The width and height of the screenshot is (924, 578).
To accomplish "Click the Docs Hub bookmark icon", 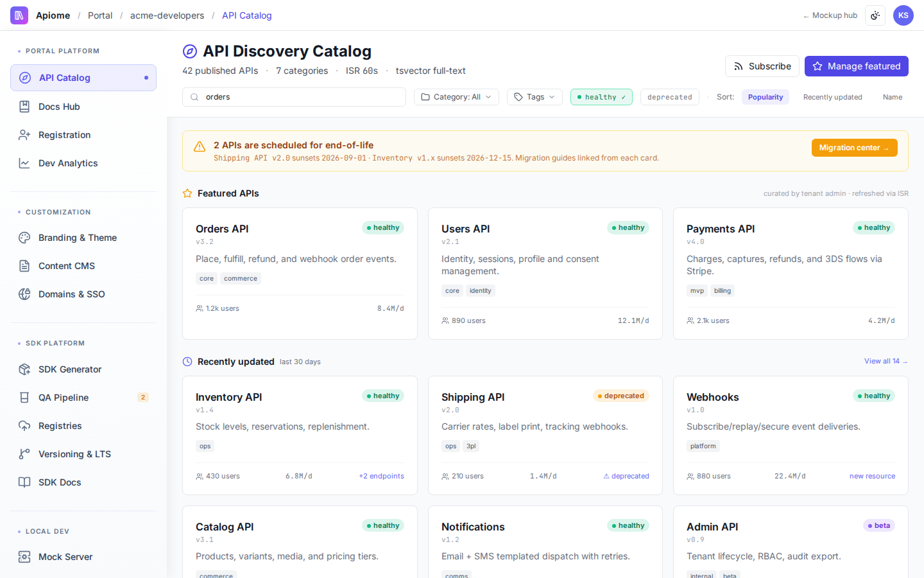I will pyautogui.click(x=24, y=107).
